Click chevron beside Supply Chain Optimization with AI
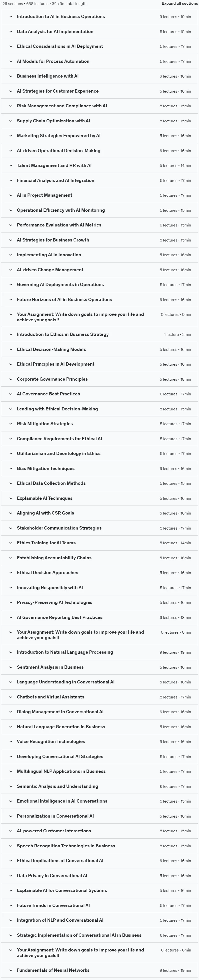The height and width of the screenshot is (980, 199). click(x=11, y=121)
